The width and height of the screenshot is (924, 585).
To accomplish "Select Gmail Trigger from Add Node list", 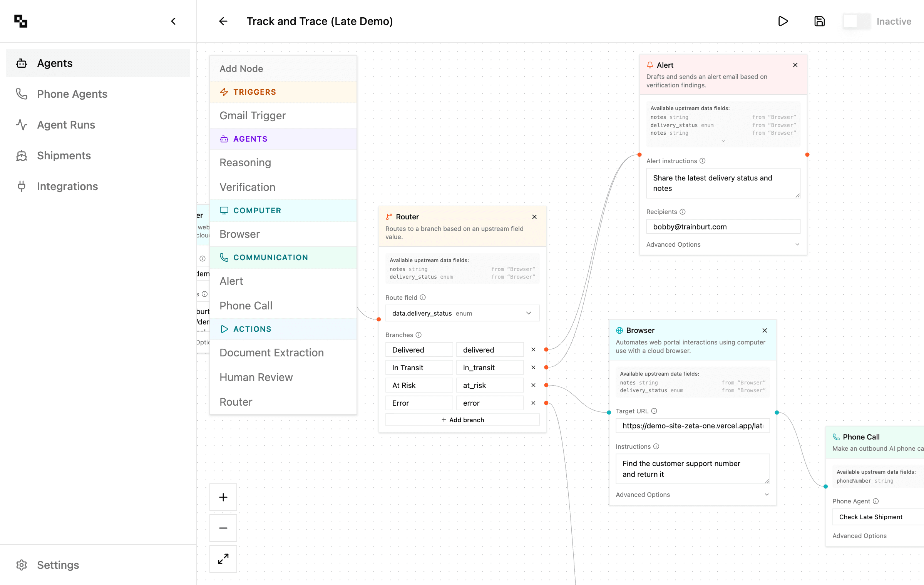I will tap(253, 115).
